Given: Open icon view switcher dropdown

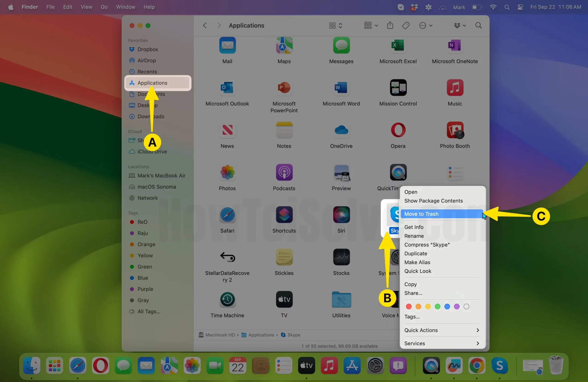Looking at the screenshot, I should pyautogui.click(x=336, y=25).
